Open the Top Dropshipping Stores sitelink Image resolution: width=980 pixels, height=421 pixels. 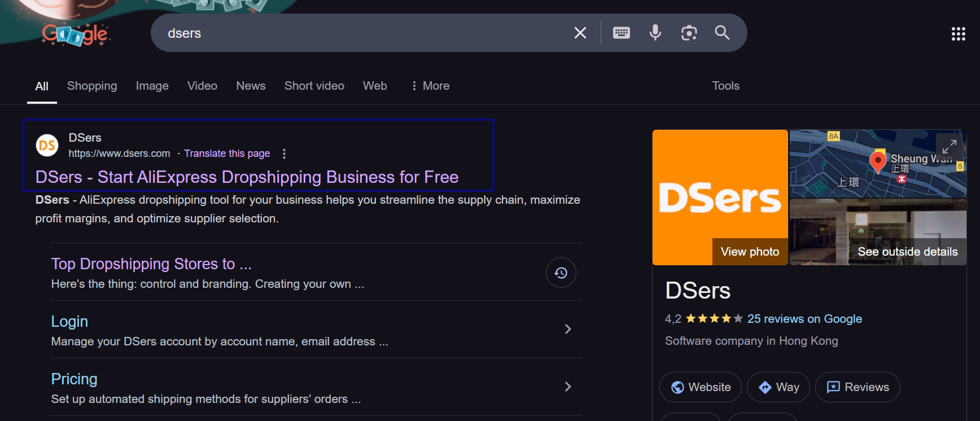151,264
